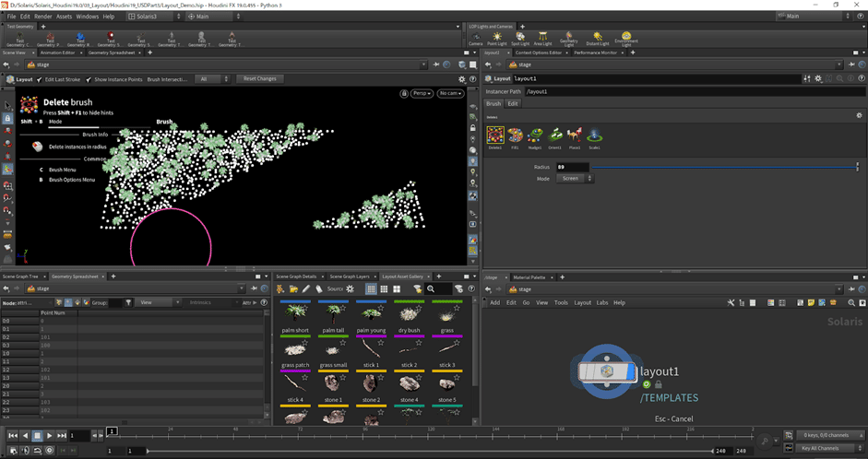Switch to the Edit tab
The width and height of the screenshot is (868, 459).
[513, 103]
